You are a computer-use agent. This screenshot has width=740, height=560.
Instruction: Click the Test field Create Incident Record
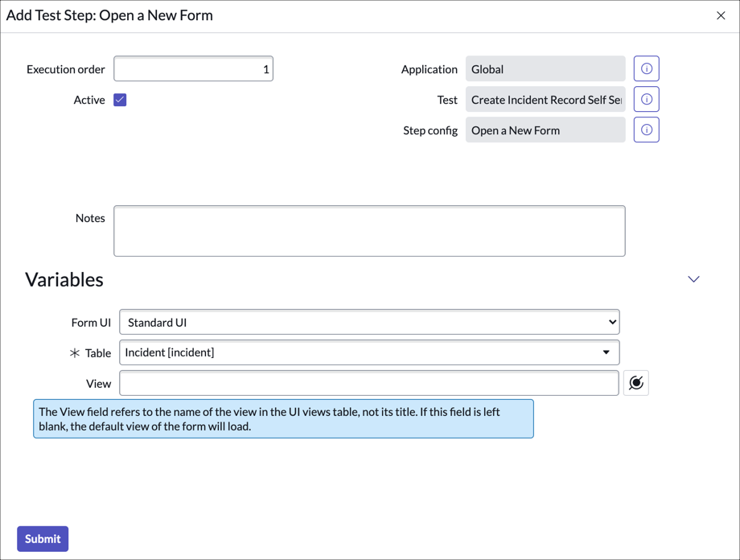pos(545,100)
